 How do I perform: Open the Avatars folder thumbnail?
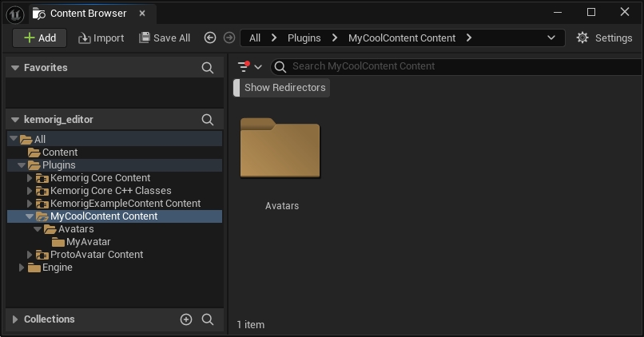[x=280, y=149]
